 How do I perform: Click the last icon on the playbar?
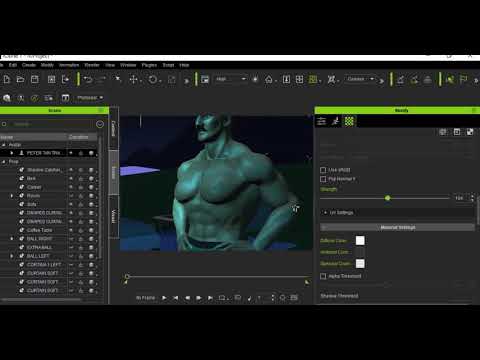tap(294, 298)
